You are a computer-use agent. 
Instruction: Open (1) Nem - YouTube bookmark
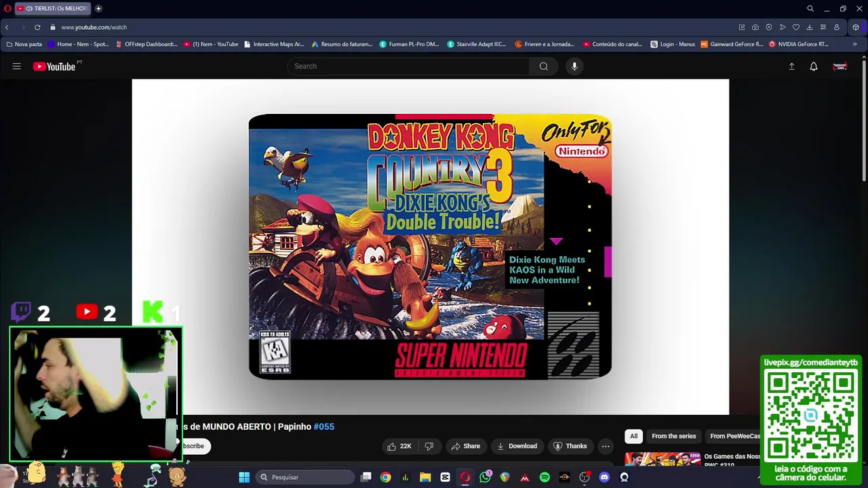coord(211,44)
